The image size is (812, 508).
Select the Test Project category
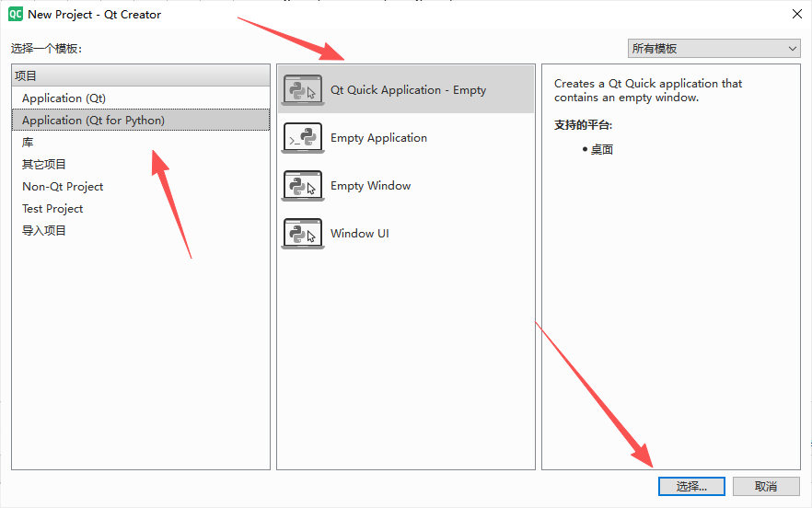click(x=141, y=209)
